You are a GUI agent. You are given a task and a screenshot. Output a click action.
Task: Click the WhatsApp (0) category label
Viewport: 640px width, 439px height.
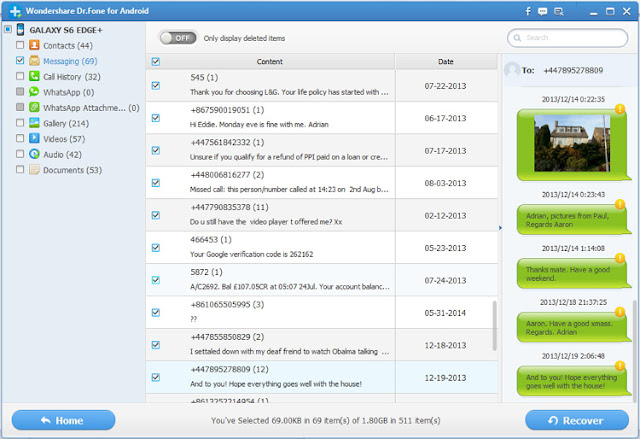(x=69, y=93)
